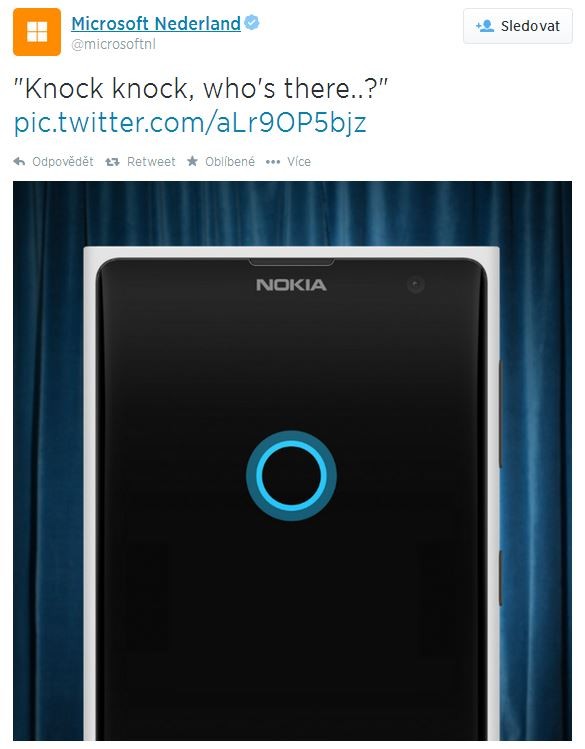The width and height of the screenshot is (585, 749).
Task: Click the reply arrow icon
Action: pyautogui.click(x=19, y=161)
